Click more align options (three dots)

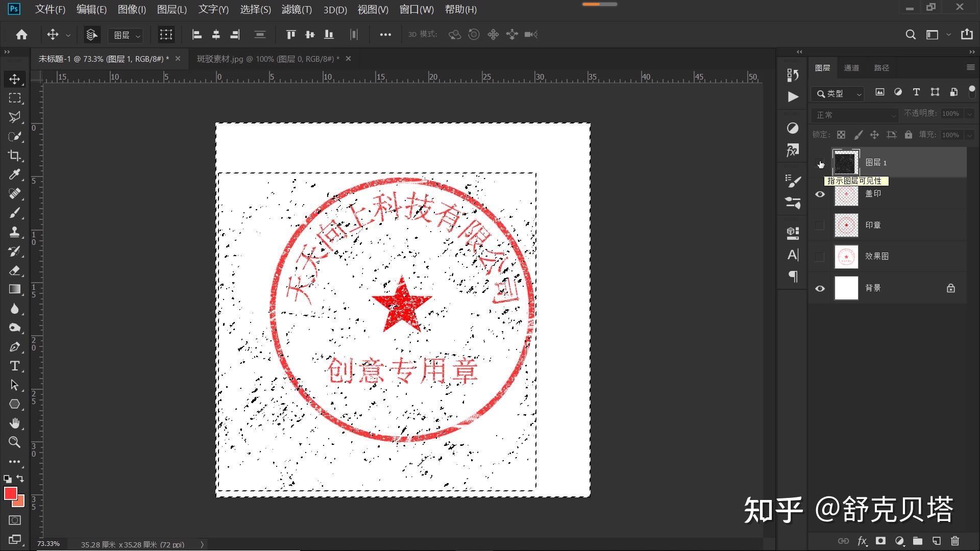pyautogui.click(x=385, y=34)
